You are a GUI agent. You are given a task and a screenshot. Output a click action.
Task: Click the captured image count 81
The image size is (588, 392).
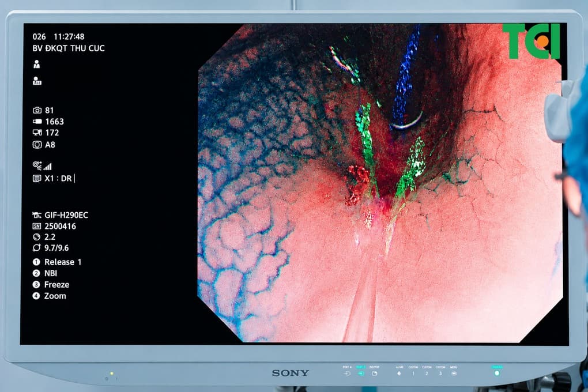(x=50, y=110)
